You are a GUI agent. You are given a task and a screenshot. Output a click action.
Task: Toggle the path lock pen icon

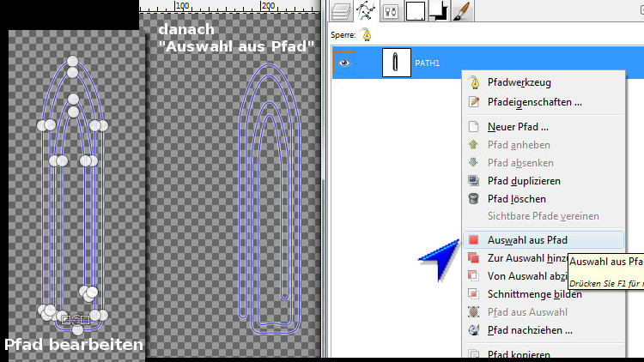[x=367, y=34]
